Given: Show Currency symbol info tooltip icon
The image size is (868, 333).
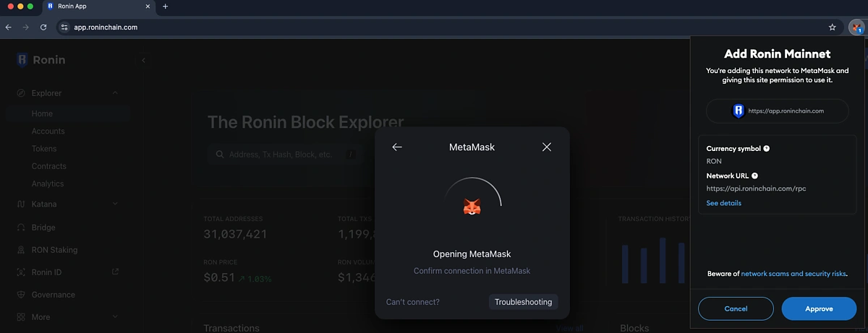Looking at the screenshot, I should click(x=766, y=148).
